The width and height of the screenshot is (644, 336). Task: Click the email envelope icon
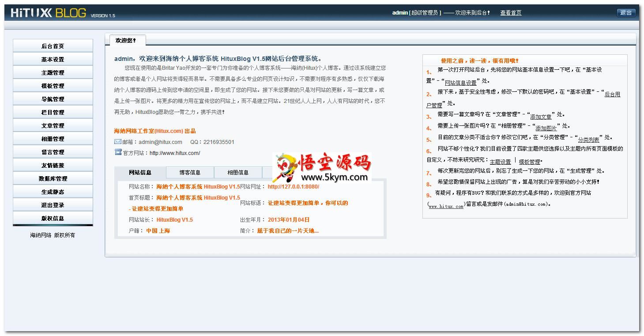[x=118, y=142]
